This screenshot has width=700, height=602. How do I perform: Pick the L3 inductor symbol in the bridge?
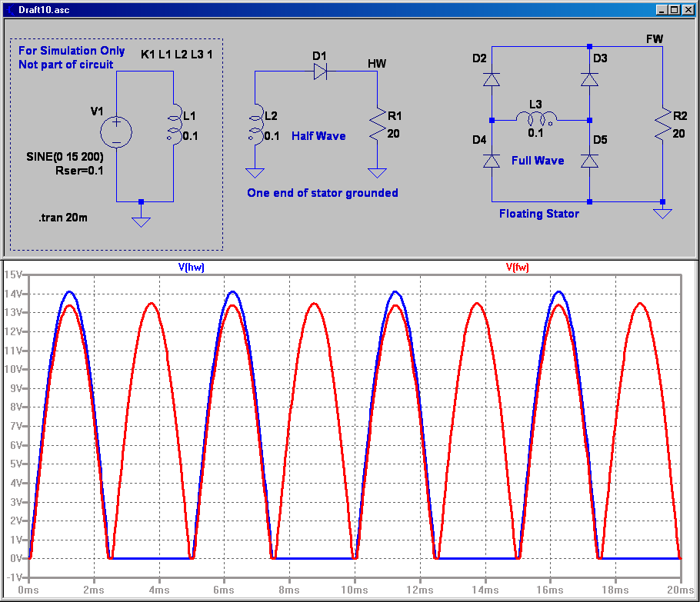[x=536, y=118]
